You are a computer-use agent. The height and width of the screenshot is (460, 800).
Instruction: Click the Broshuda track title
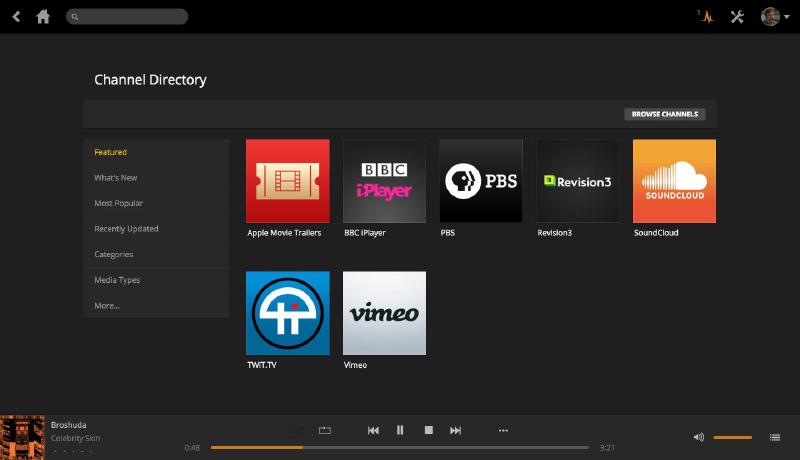(x=68, y=425)
